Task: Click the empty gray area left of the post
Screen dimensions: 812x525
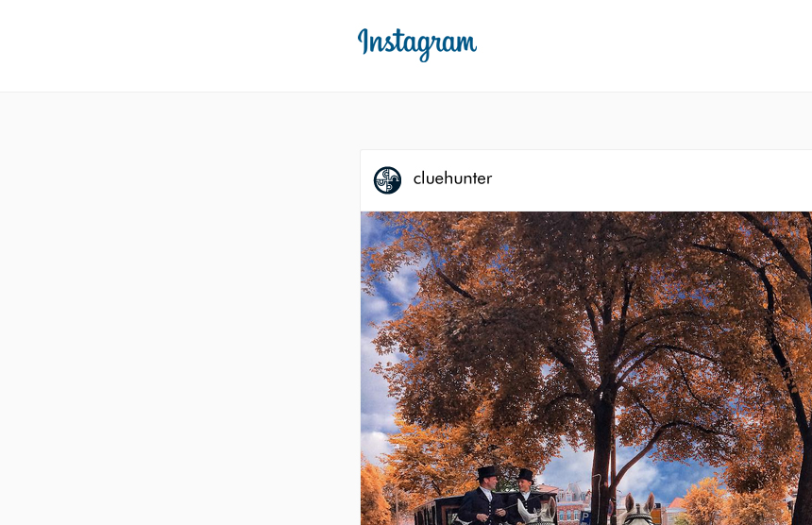Action: tap(179, 311)
